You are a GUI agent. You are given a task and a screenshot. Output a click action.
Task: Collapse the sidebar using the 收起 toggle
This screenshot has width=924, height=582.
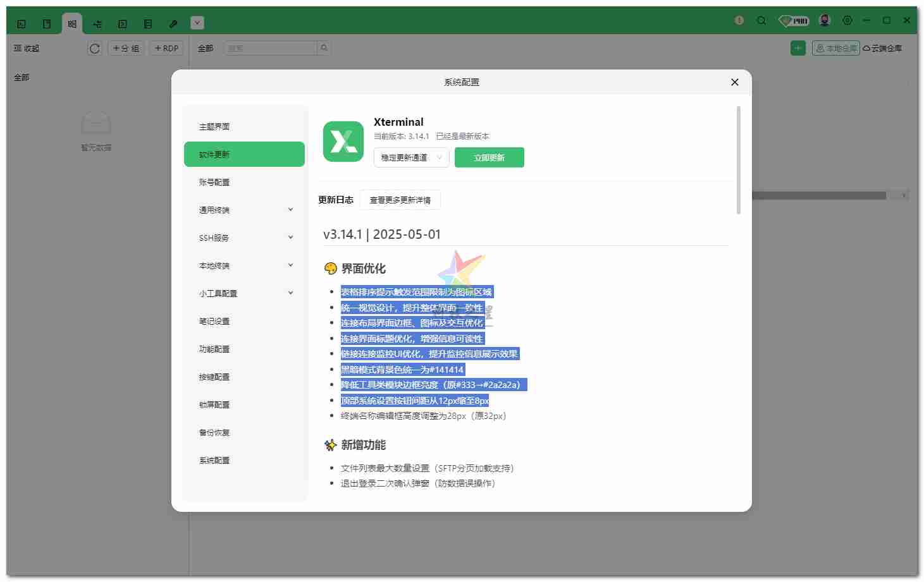coord(26,48)
